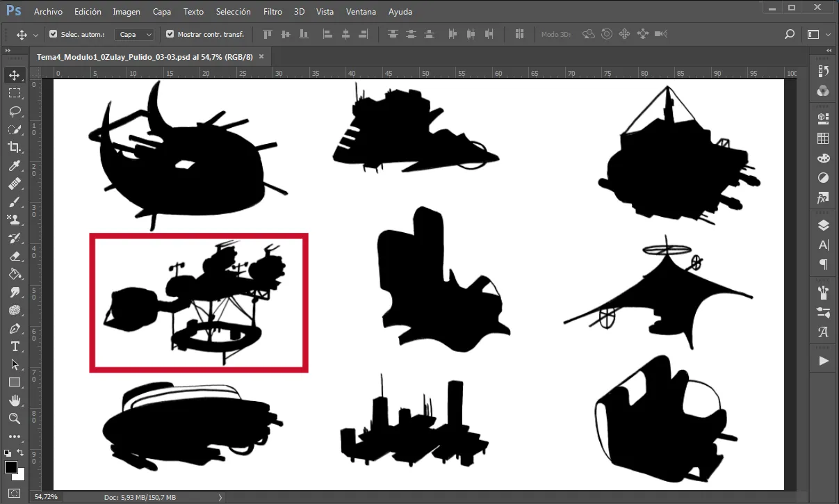839x504 pixels.
Task: Open the Adjustments panel icon
Action: [824, 178]
